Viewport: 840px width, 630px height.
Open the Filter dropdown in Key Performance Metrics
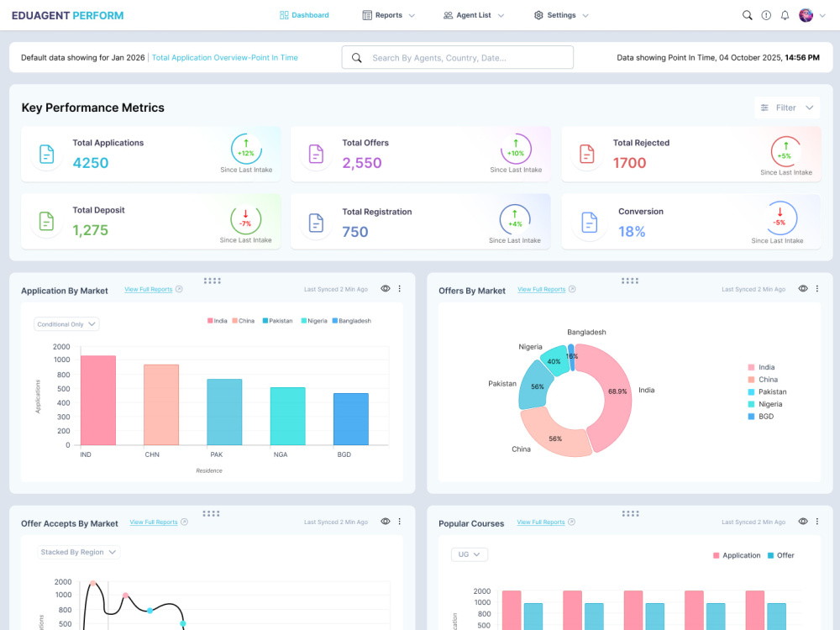click(787, 108)
